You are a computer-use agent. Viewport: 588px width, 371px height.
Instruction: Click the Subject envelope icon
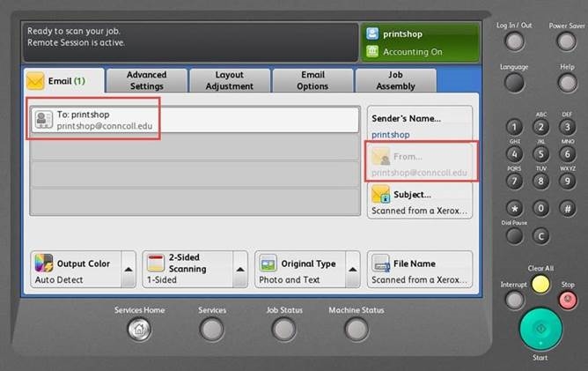(x=380, y=194)
